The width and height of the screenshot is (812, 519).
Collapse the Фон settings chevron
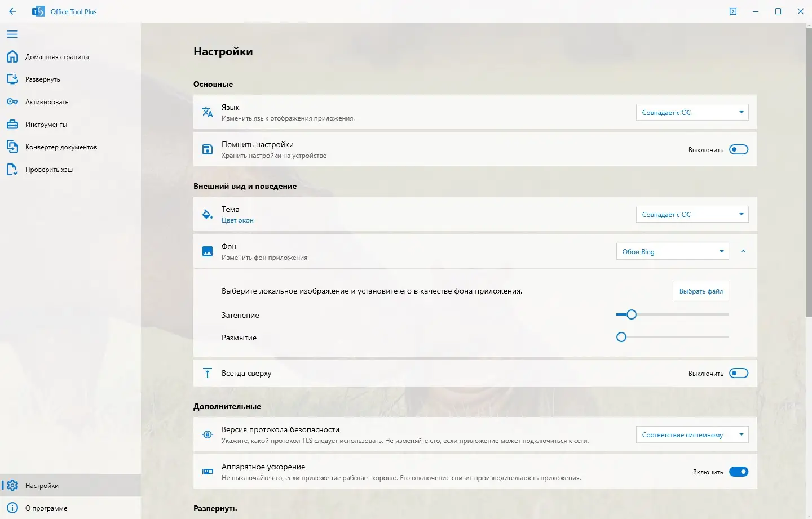[743, 251]
